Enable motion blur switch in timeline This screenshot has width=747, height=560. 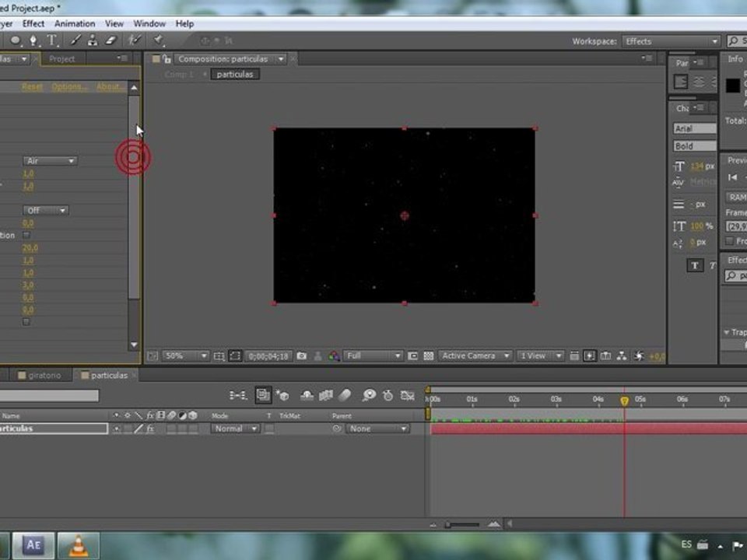coord(345,395)
